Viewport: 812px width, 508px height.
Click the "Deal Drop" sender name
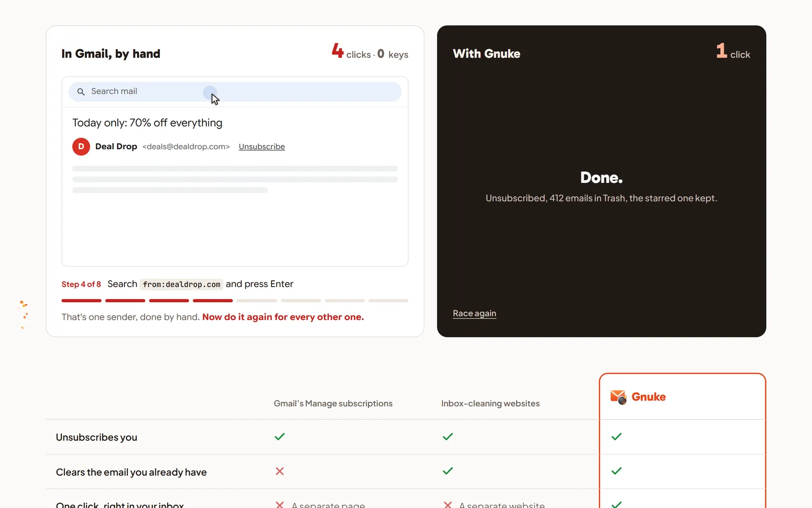pos(116,146)
